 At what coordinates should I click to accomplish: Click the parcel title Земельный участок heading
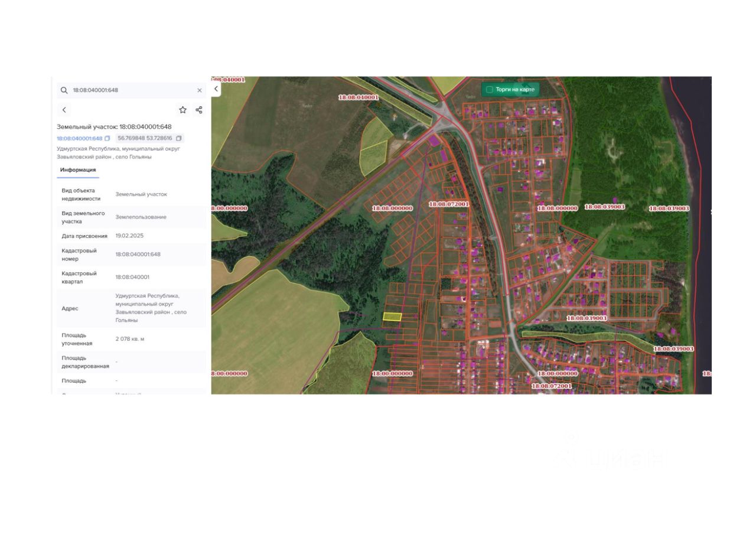tap(114, 126)
